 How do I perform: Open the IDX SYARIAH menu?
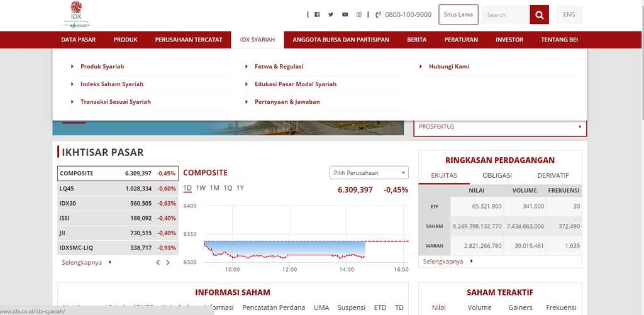coord(257,40)
